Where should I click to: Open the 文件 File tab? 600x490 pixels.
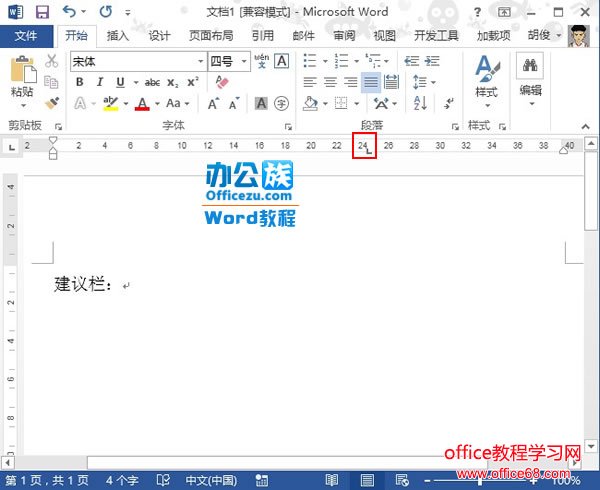pos(26,36)
